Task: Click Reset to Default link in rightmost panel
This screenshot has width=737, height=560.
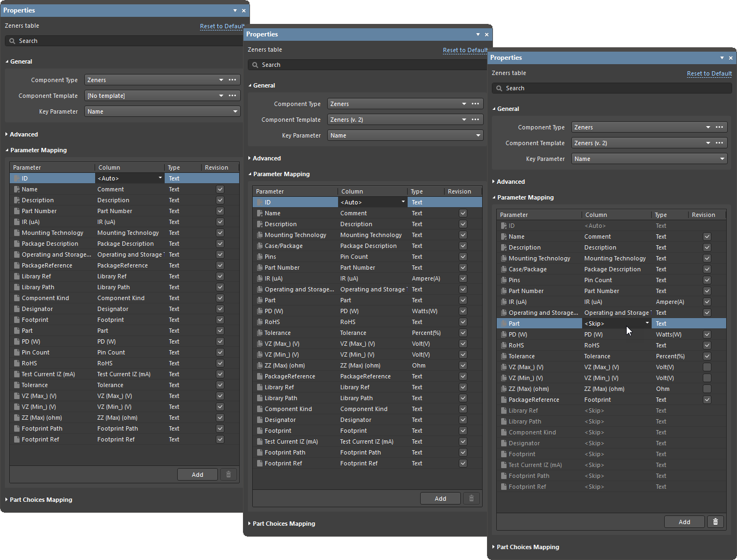Action: [709, 73]
